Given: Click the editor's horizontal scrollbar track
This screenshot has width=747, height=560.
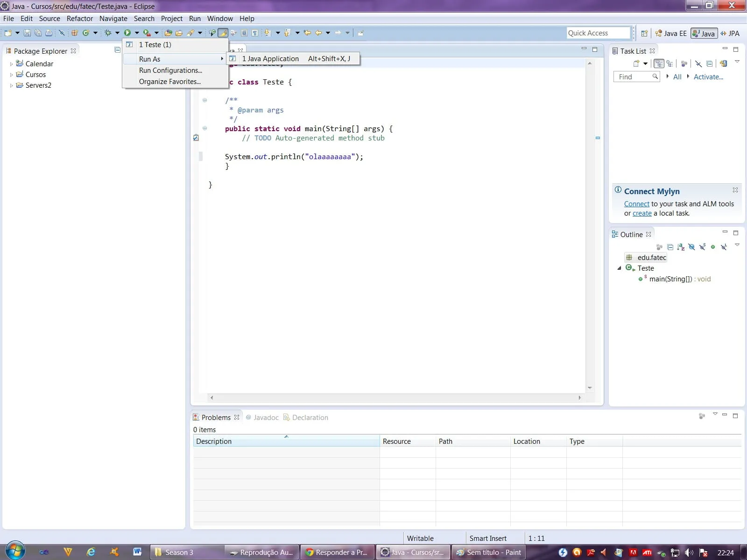Looking at the screenshot, I should point(395,398).
